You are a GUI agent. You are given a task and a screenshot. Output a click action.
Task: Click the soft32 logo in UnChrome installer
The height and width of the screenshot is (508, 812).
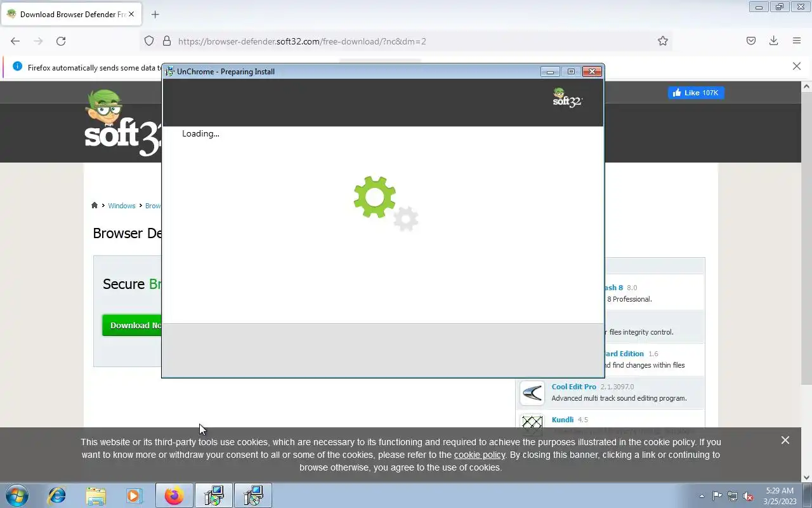coord(567,98)
